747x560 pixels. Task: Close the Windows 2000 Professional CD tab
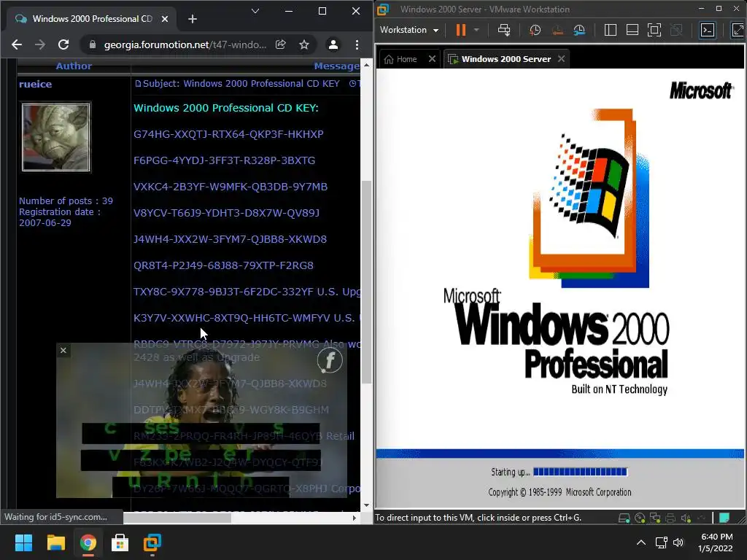[x=165, y=19]
